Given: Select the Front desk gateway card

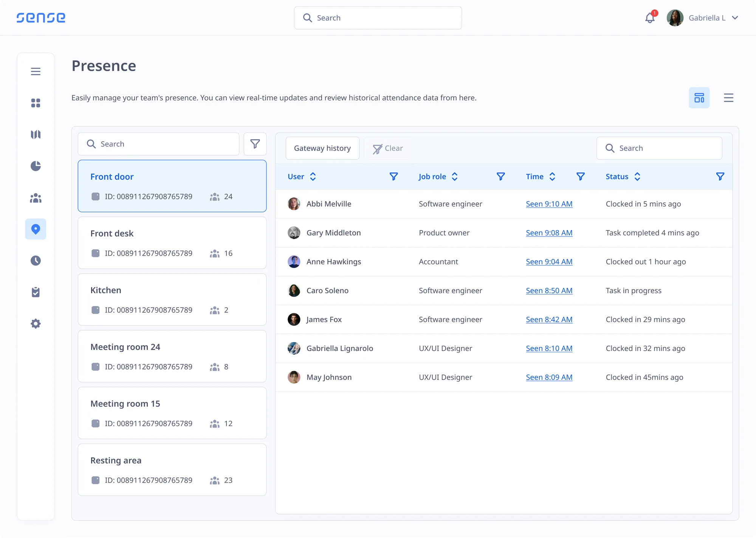Looking at the screenshot, I should click(172, 243).
